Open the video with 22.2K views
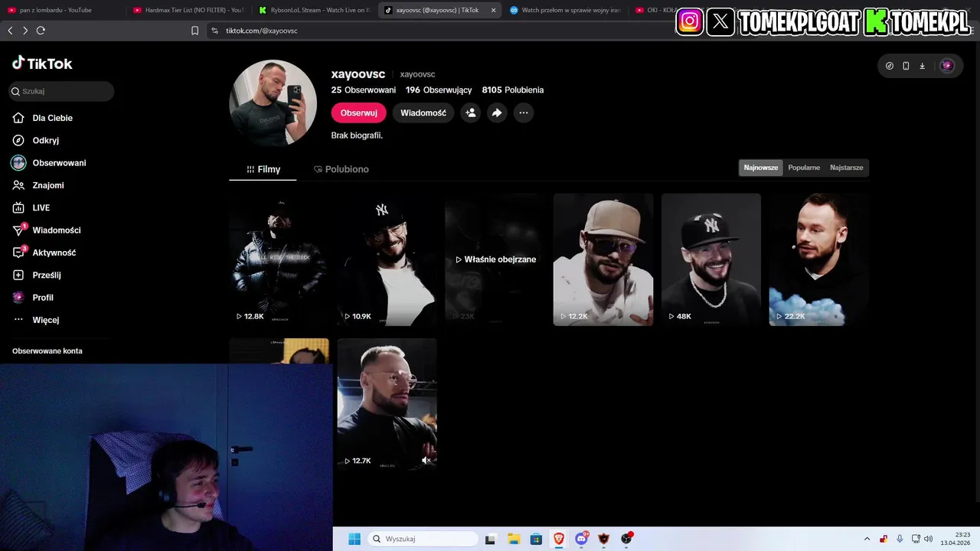Screen dimensions: 980x551 pos(819,259)
